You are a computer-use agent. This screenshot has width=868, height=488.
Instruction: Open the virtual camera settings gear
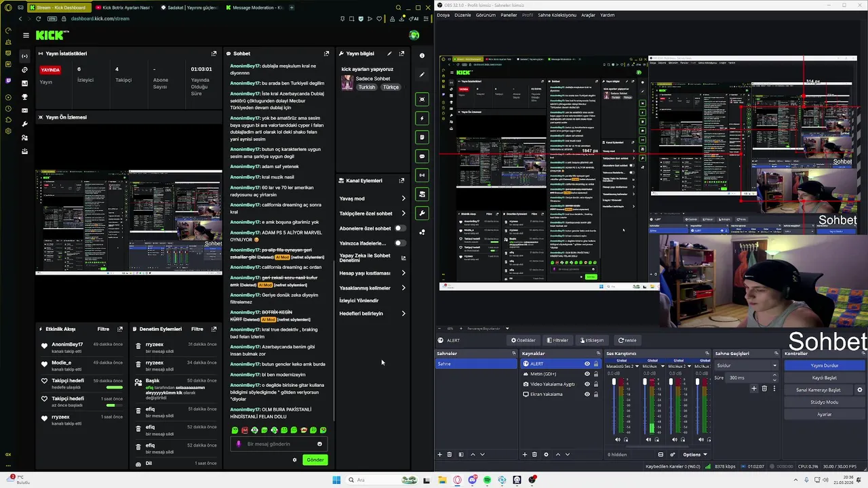[860, 390]
